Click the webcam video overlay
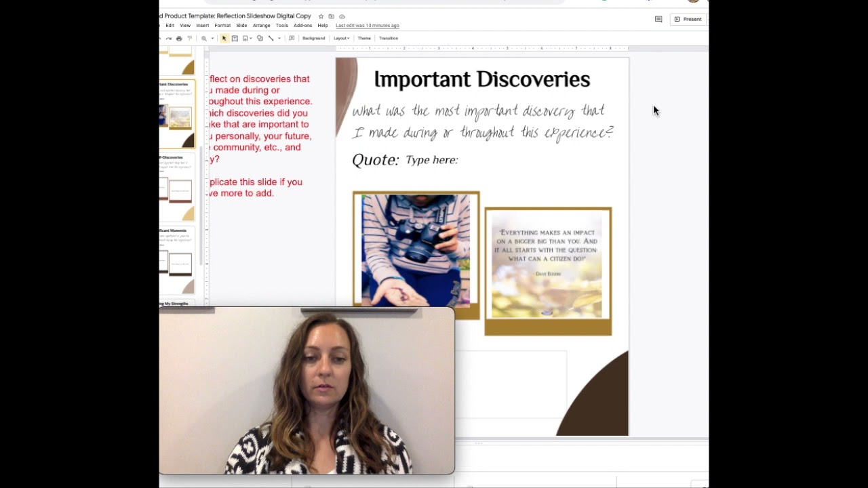 [x=307, y=390]
